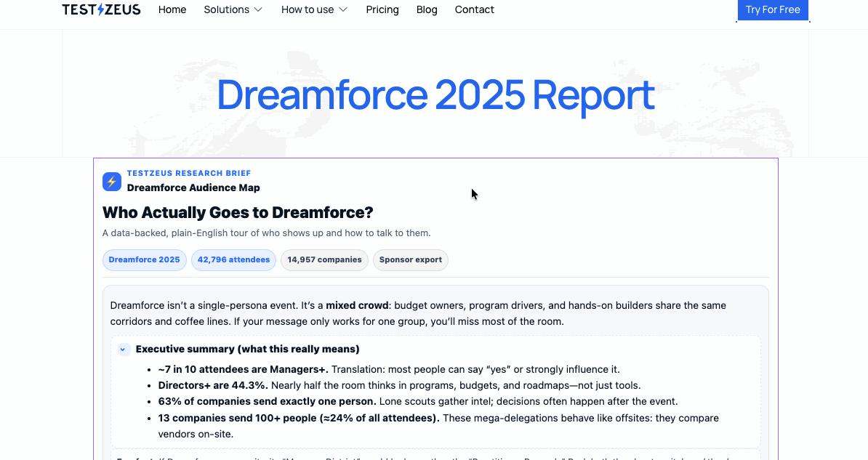868x460 pixels.
Task: Click the TestZeus logo
Action: pyautogui.click(x=101, y=9)
